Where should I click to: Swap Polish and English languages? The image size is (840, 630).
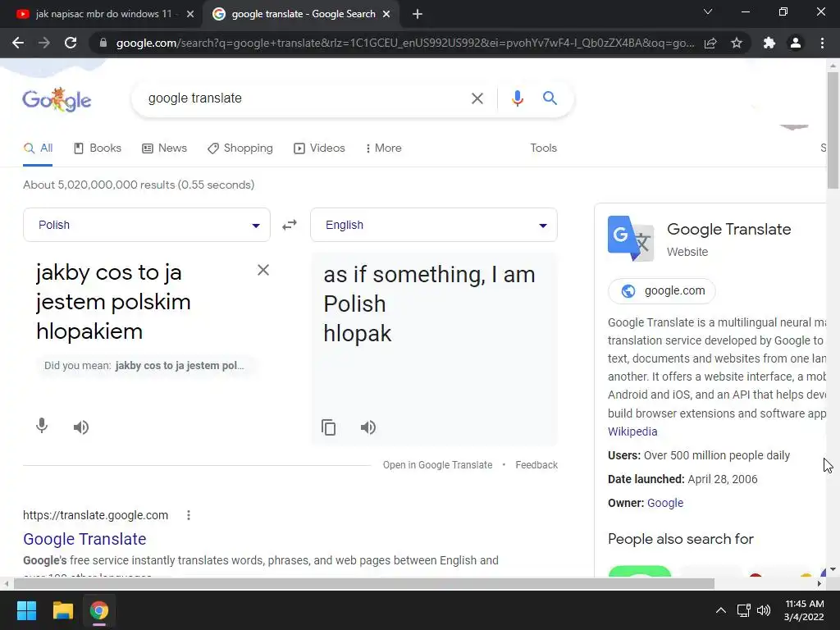coord(290,225)
